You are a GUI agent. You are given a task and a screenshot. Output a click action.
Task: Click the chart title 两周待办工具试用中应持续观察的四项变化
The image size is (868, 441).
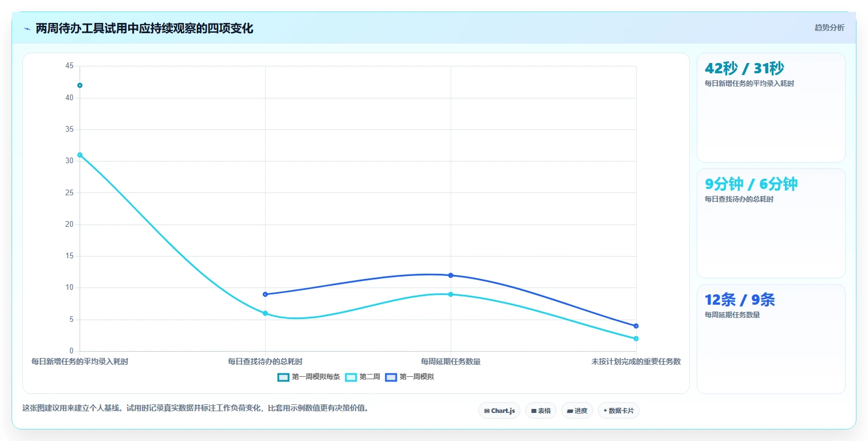(144, 29)
